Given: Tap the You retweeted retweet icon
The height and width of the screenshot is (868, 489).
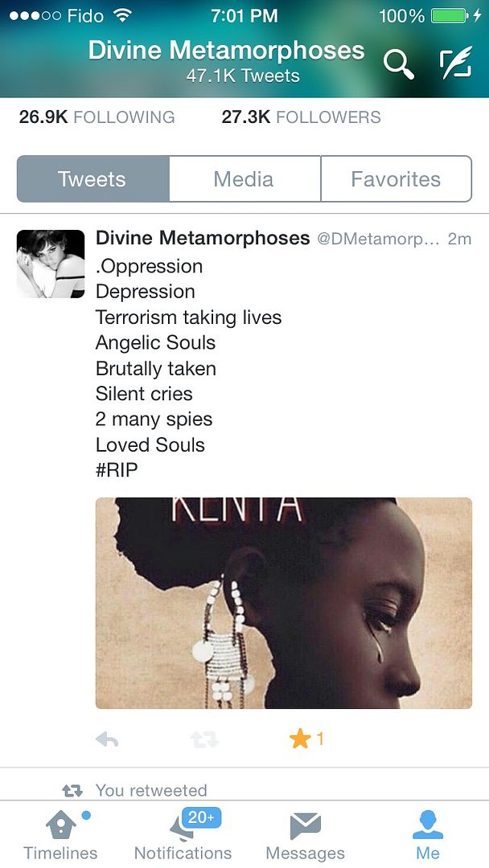Looking at the screenshot, I should point(72,791).
